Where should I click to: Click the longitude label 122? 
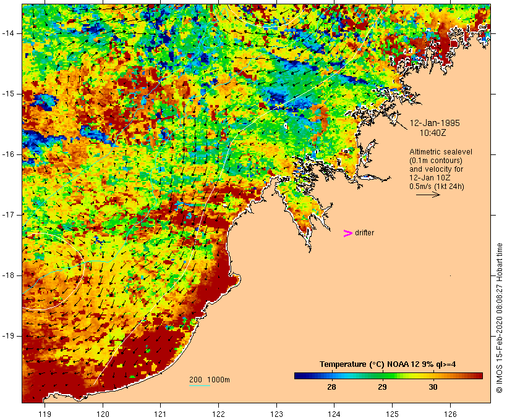coord(219,414)
